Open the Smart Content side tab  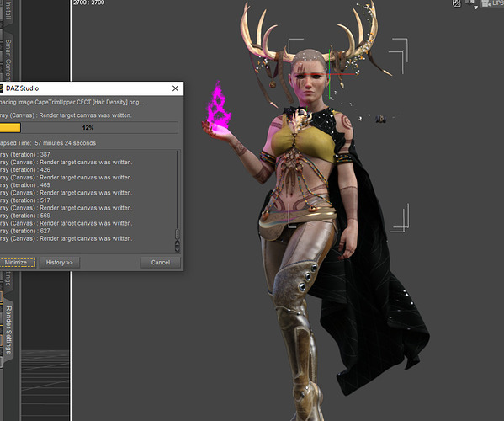click(8, 60)
